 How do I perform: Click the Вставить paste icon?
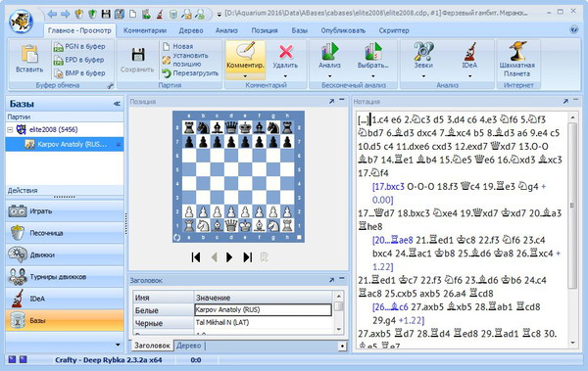tap(29, 55)
